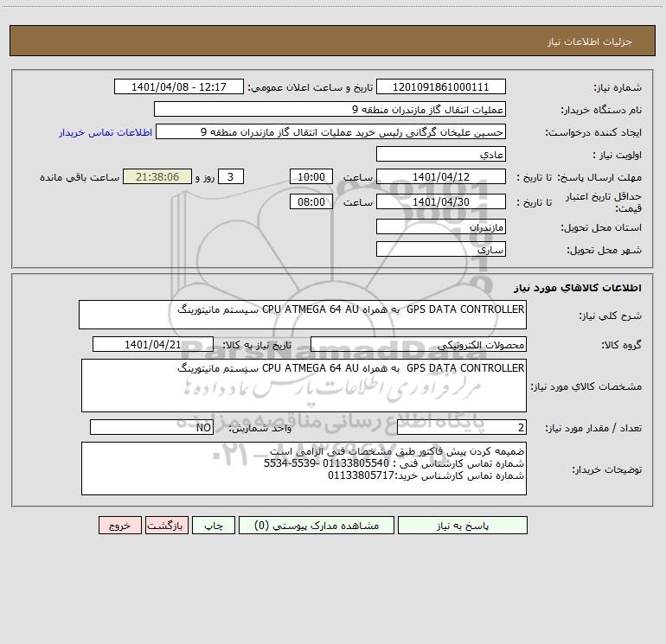Click the product group field محصولات الکترونیکی
The image size is (666, 644).
419,344
